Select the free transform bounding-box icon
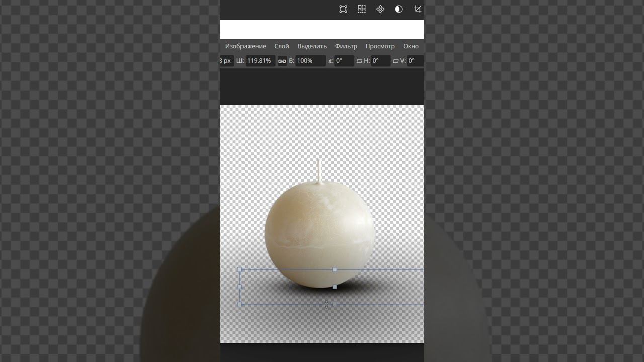 click(x=343, y=9)
